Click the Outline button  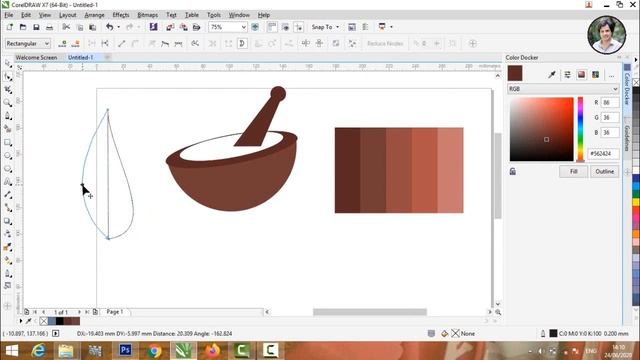pyautogui.click(x=604, y=171)
